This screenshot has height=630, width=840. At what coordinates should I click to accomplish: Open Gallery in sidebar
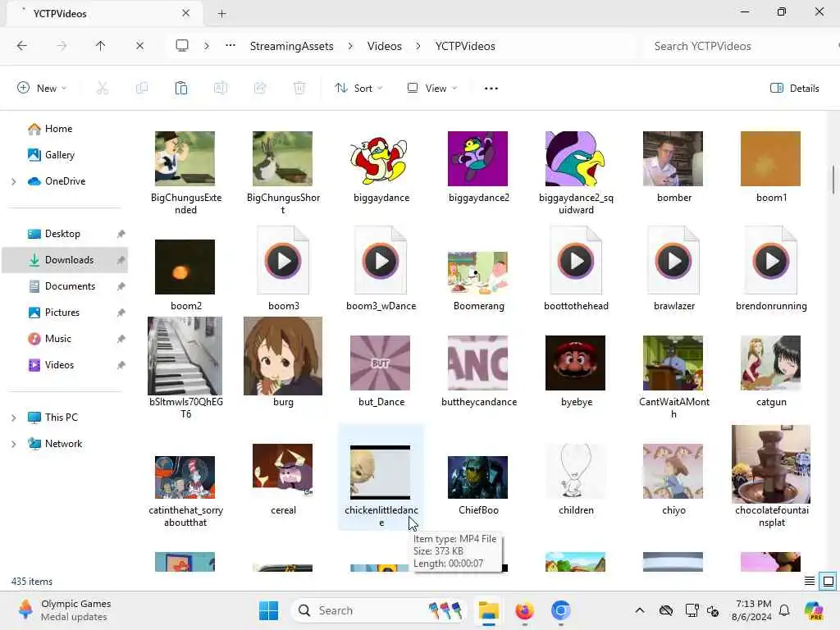tap(52, 155)
